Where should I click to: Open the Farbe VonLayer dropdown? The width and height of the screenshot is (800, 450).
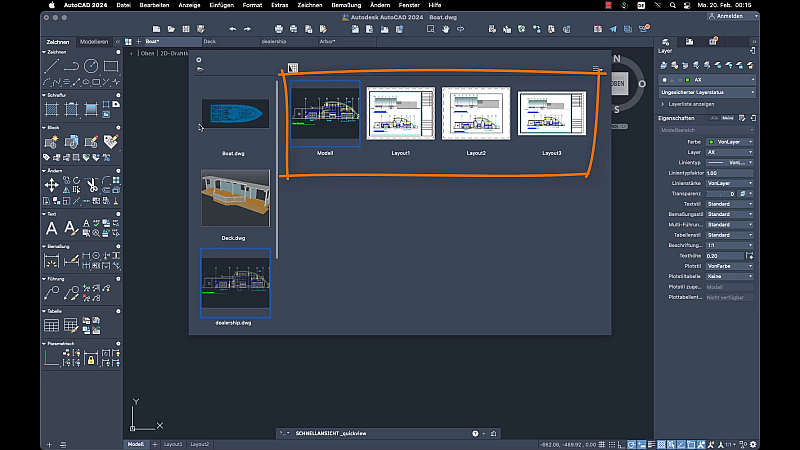click(x=730, y=142)
